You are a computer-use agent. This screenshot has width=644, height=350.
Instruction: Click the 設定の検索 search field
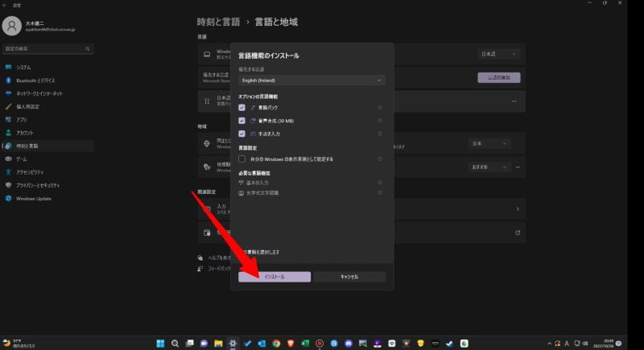pyautogui.click(x=48, y=49)
